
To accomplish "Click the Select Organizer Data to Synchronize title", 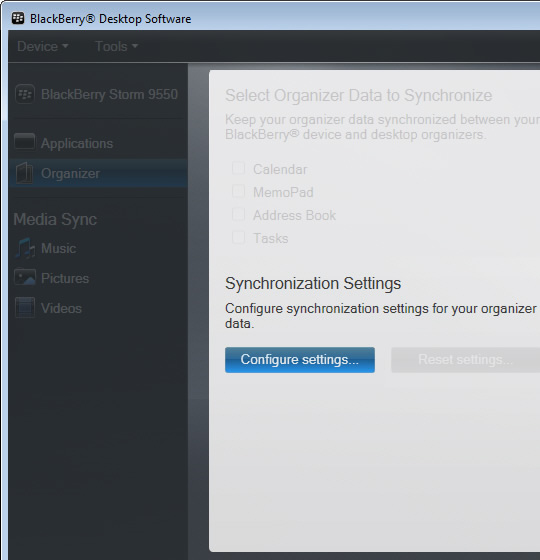I will (x=359, y=95).
